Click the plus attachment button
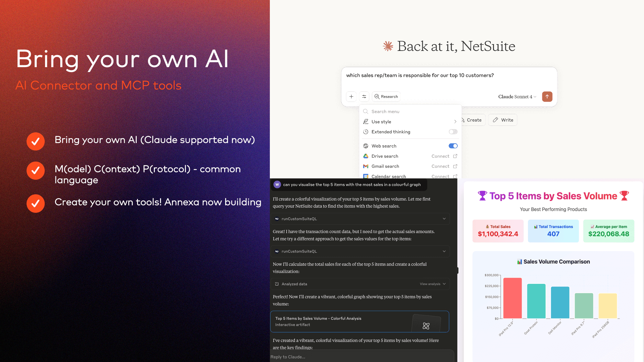 (351, 97)
